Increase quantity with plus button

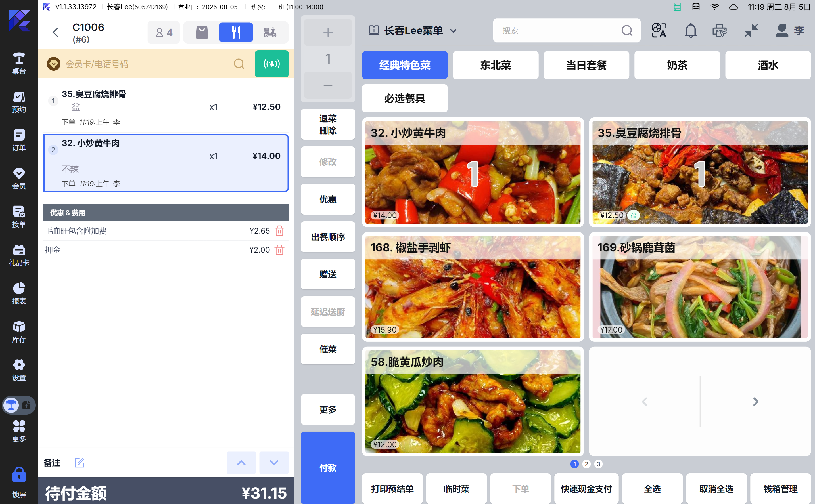coord(328,32)
